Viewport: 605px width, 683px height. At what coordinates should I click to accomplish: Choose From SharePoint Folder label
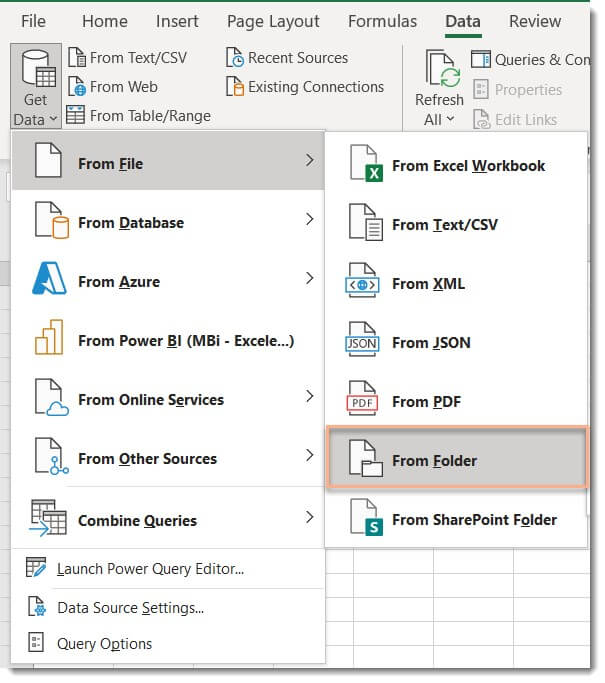[x=475, y=520]
